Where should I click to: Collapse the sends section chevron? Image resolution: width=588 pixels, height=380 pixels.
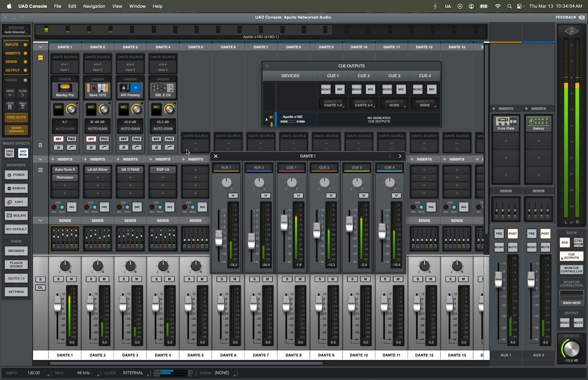pyautogui.click(x=40, y=221)
